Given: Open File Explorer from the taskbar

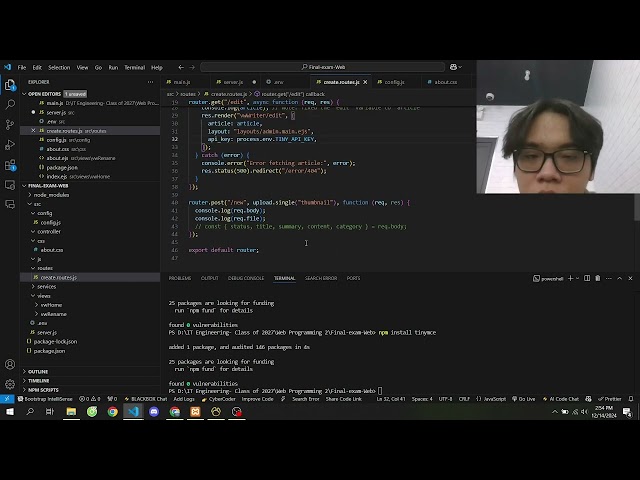Looking at the screenshot, I should point(71,412).
